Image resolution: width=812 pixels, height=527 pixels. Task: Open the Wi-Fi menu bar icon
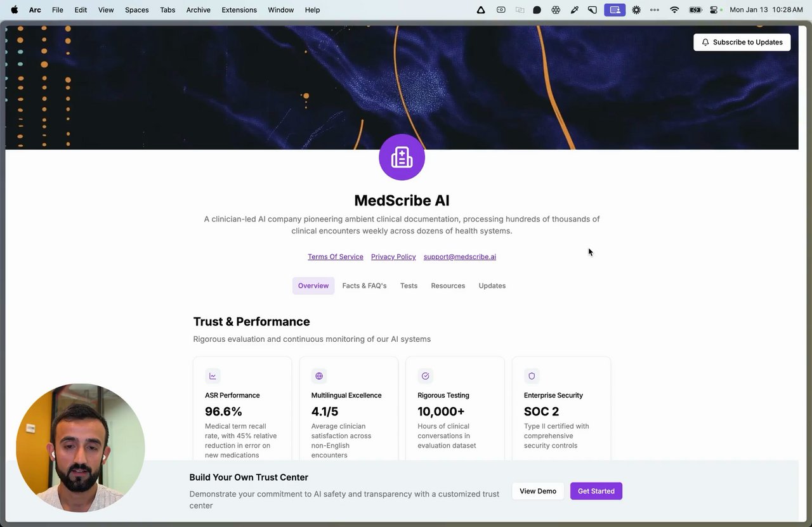674,10
